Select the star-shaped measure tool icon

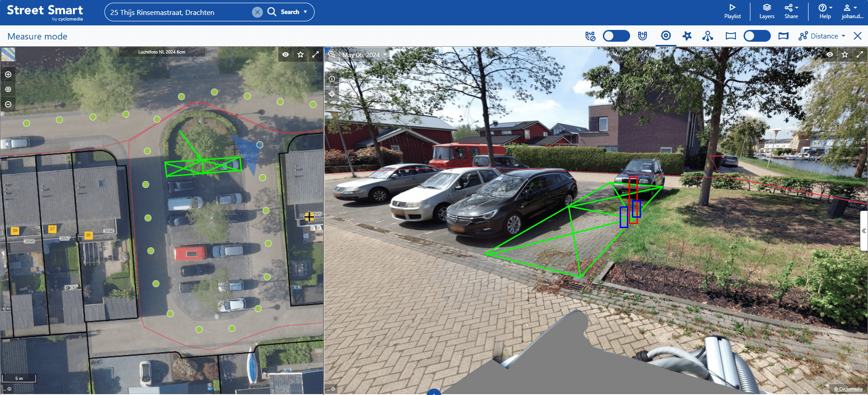687,36
